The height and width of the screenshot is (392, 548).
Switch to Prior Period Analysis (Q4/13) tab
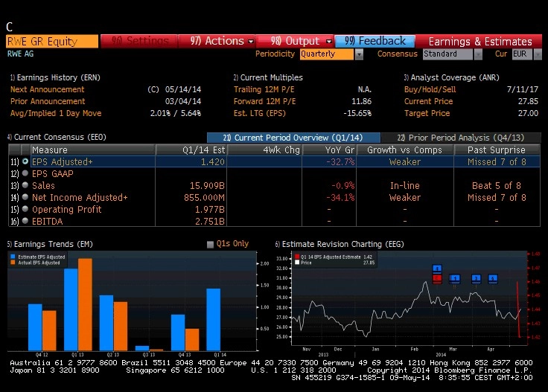point(461,138)
